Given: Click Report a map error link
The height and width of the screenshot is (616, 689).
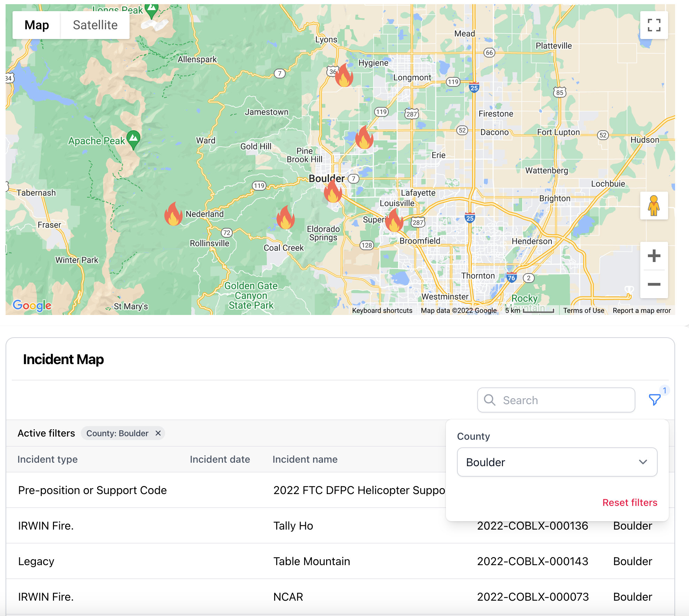Looking at the screenshot, I should point(641,310).
